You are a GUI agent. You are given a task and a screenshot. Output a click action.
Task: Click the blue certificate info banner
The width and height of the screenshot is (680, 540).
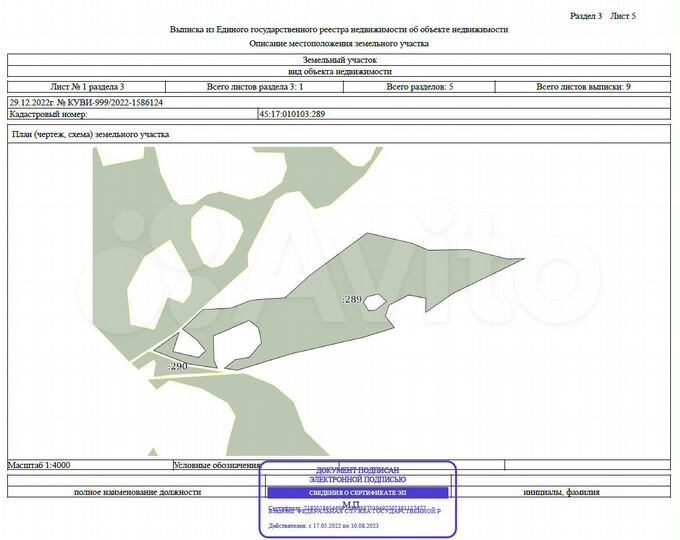(357, 493)
